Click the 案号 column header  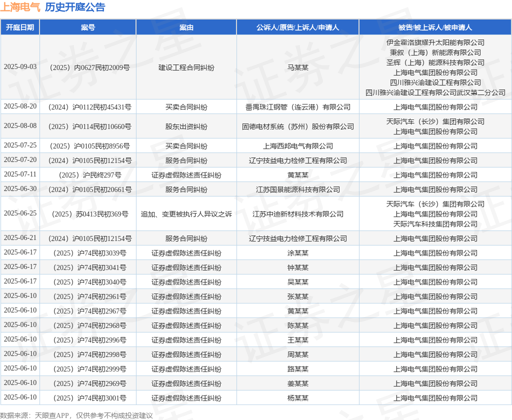[88, 27]
